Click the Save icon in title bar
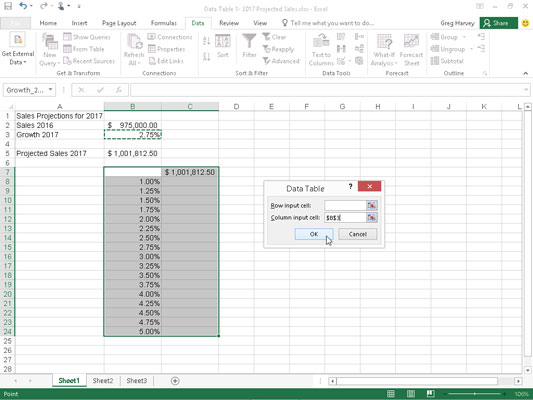Viewport: 533px width, 400px height. (x=7, y=6)
